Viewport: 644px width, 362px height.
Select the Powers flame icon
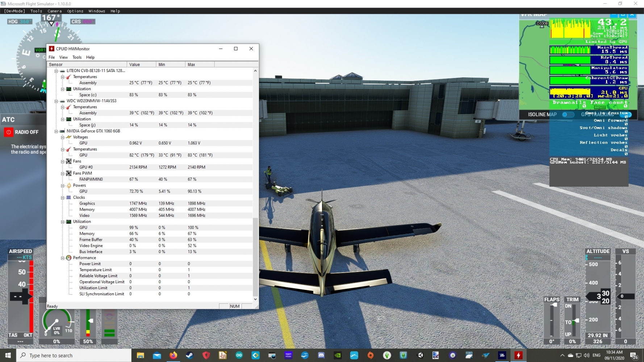[69, 185]
